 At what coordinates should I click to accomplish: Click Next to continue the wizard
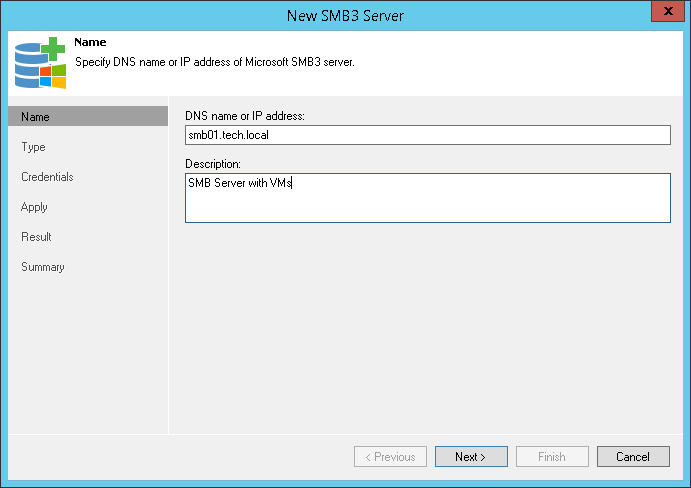(x=470, y=457)
